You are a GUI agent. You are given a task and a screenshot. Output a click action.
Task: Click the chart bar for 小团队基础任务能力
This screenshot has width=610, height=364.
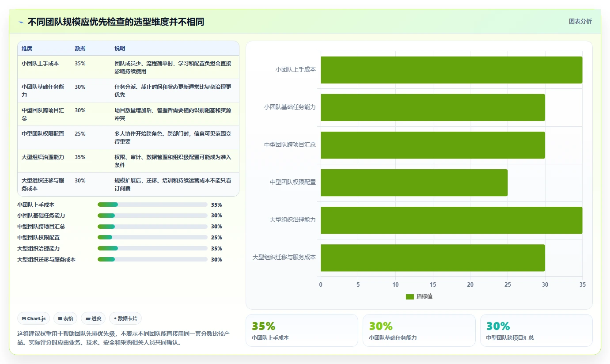pyautogui.click(x=433, y=107)
